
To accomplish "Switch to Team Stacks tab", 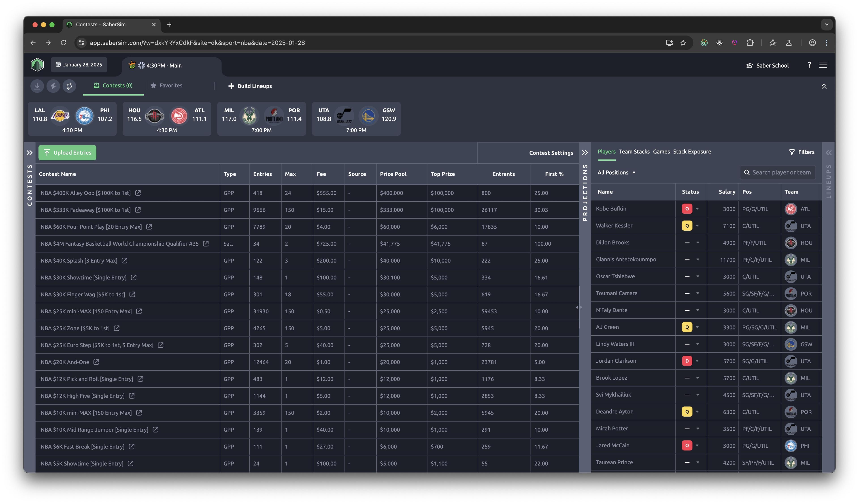I will [x=634, y=152].
